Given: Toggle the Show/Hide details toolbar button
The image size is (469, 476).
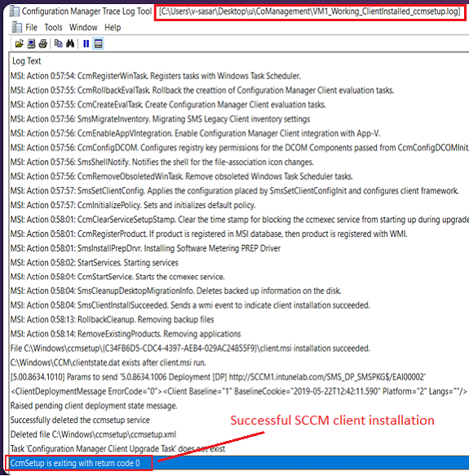Looking at the screenshot, I should [99, 44].
